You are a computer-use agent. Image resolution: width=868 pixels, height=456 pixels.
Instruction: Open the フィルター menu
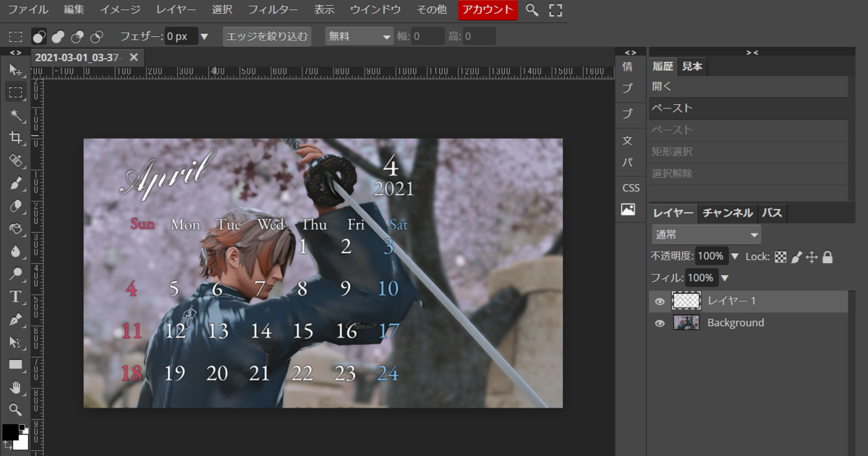[272, 10]
